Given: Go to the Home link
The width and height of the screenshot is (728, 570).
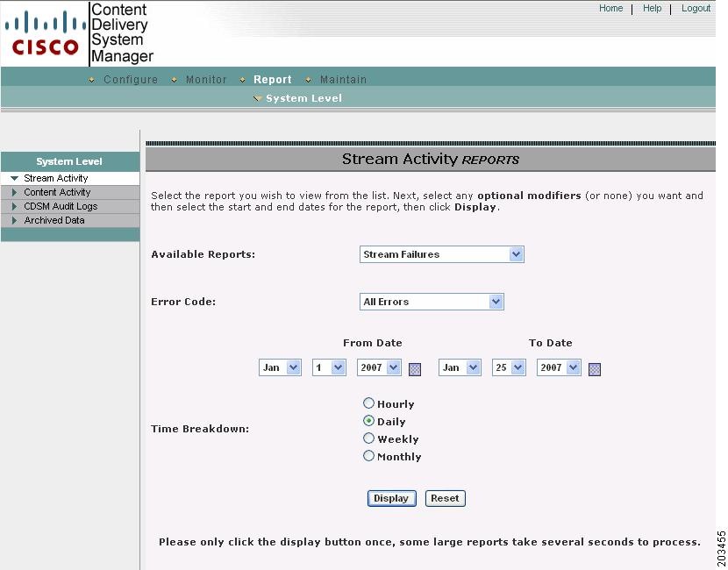Looking at the screenshot, I should (x=611, y=9).
